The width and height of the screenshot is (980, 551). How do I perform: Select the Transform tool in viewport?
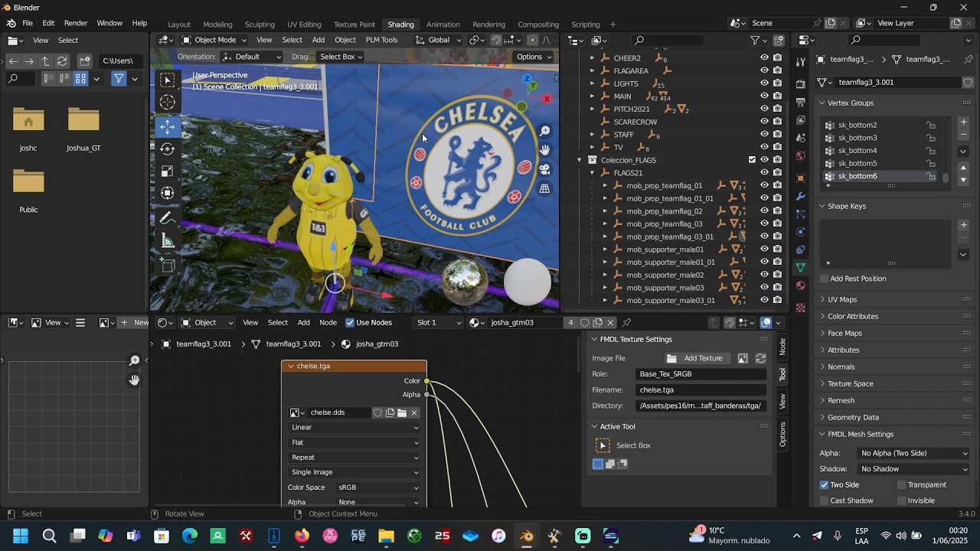[168, 194]
